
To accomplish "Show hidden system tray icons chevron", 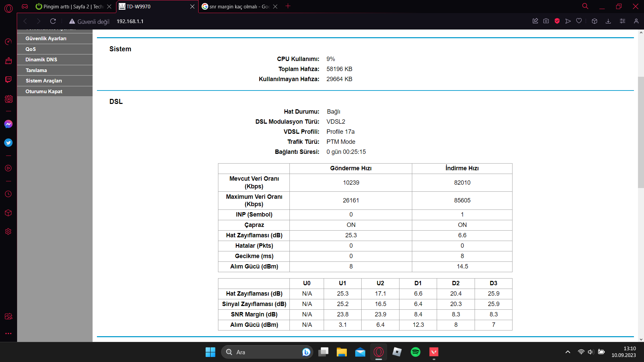I will [568, 352].
